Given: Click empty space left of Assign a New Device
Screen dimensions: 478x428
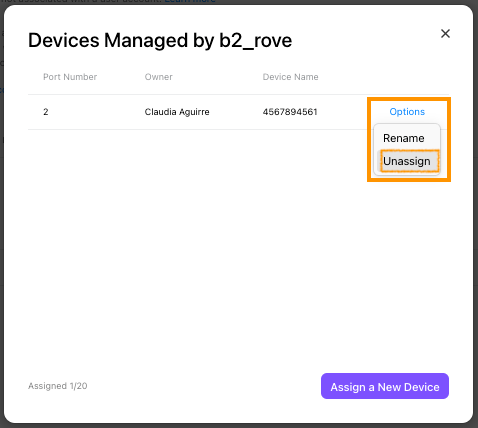Looking at the screenshot, I should 203,386.
